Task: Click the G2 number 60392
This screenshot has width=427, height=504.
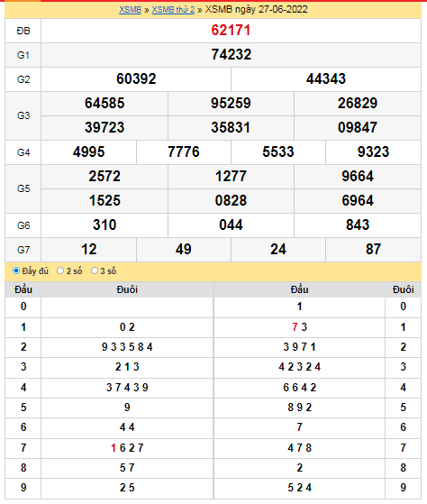Action: (136, 79)
